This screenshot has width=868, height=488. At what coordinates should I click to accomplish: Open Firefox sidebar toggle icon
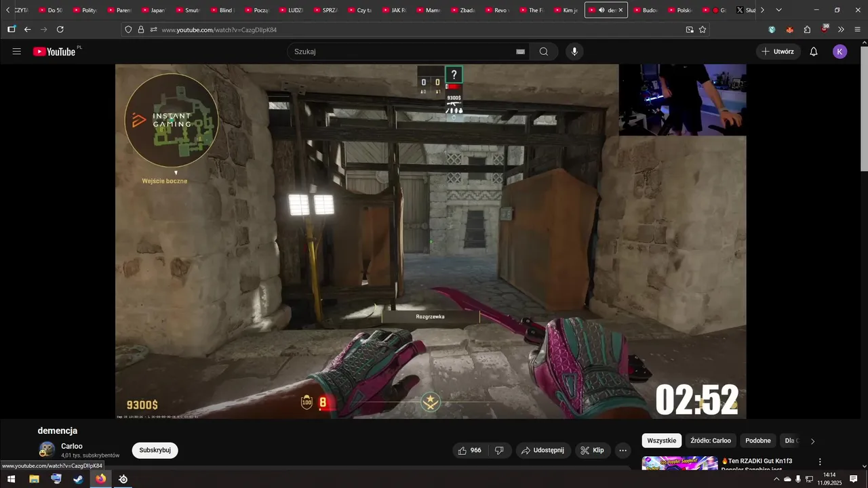click(x=12, y=30)
